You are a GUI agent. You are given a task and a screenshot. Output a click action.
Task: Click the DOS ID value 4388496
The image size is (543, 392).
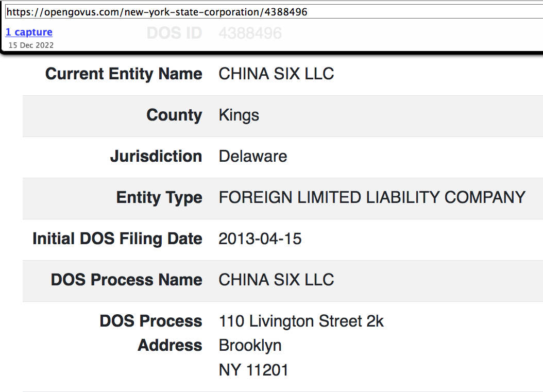click(250, 33)
